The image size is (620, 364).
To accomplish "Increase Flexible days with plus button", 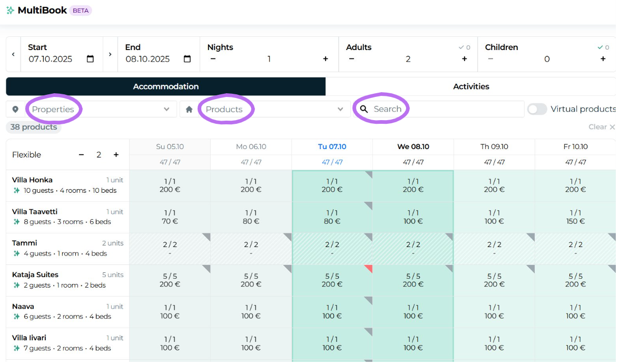I will click(116, 155).
